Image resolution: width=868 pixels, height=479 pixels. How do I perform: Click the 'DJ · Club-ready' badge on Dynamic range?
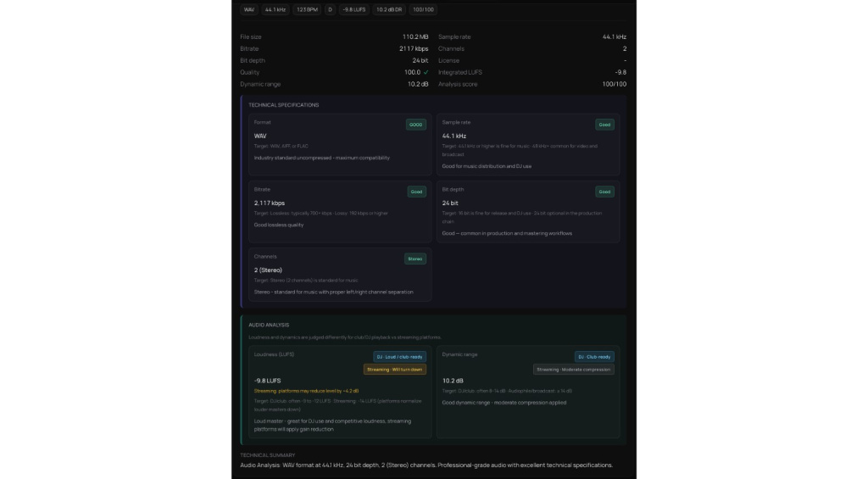(594, 357)
